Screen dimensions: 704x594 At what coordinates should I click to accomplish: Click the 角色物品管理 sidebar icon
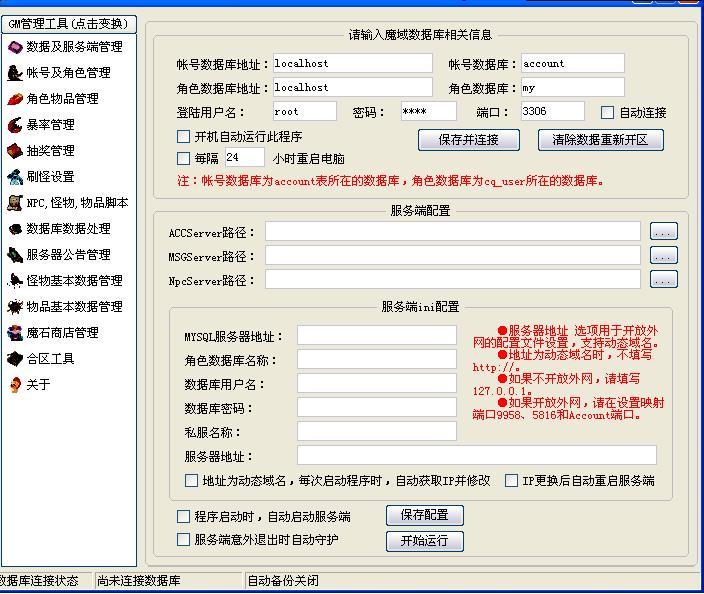(15, 99)
